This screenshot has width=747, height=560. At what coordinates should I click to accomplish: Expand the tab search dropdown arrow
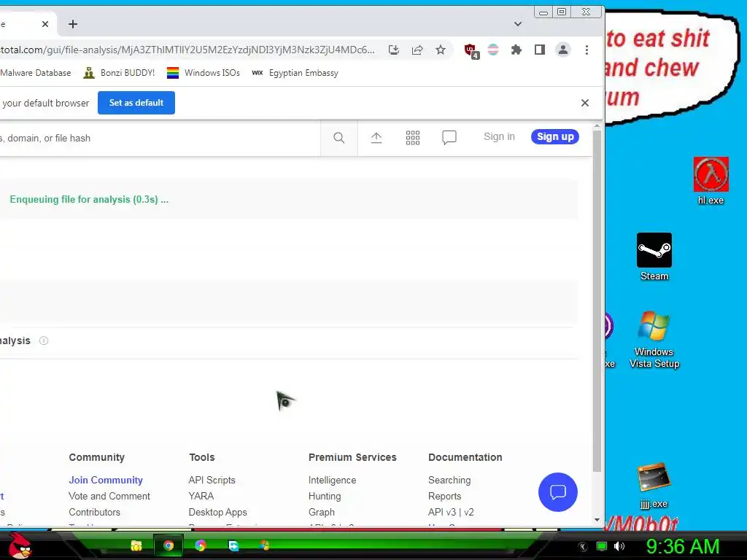point(518,24)
